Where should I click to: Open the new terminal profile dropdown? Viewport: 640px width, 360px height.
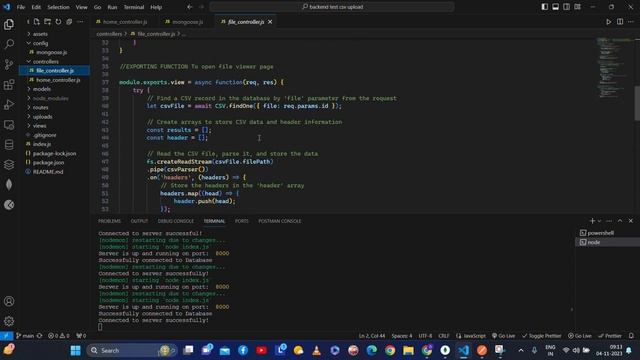(599, 221)
